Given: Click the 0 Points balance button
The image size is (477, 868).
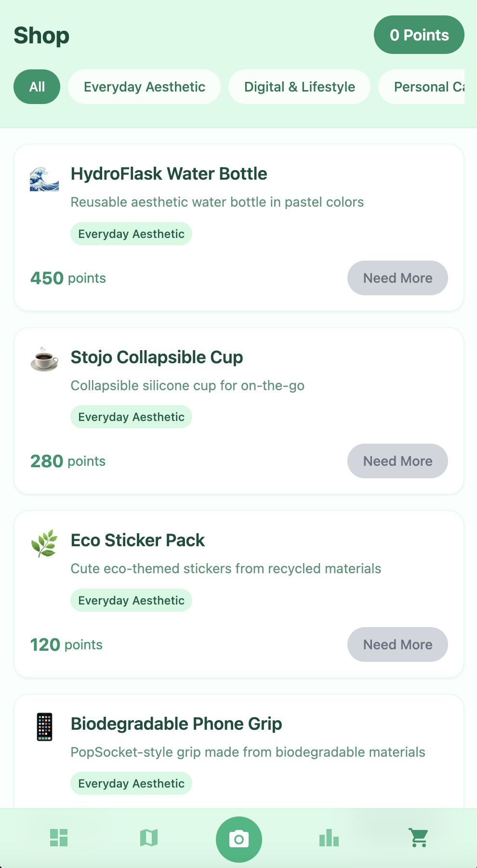Looking at the screenshot, I should 419,35.
